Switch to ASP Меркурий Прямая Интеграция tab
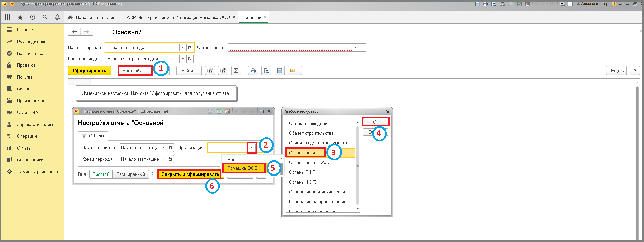This screenshot has height=242, width=644. click(x=181, y=17)
